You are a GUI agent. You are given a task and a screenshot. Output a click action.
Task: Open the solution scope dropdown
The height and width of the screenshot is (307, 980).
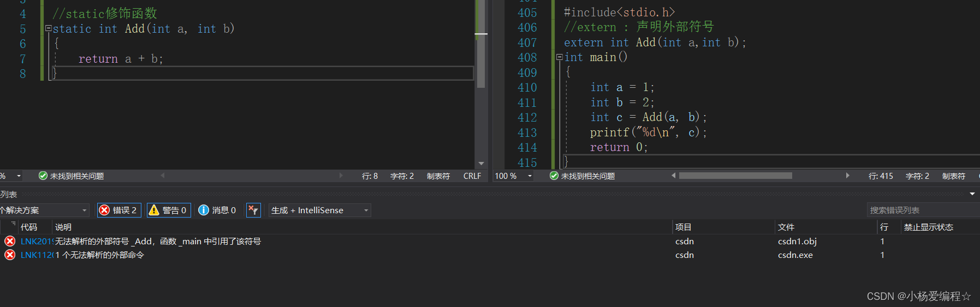(x=44, y=210)
